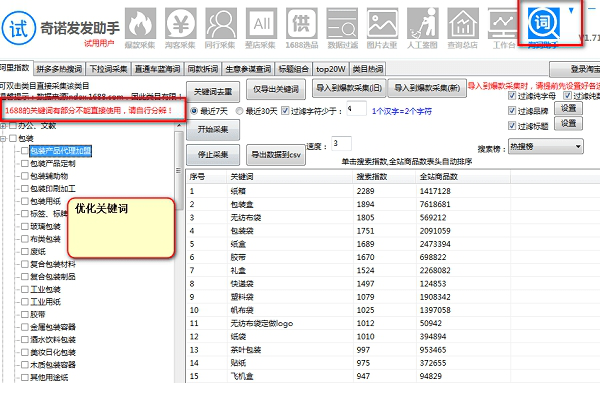600x398 pixels.
Task: Switch to the 同款拆词 tab
Action: (202, 69)
